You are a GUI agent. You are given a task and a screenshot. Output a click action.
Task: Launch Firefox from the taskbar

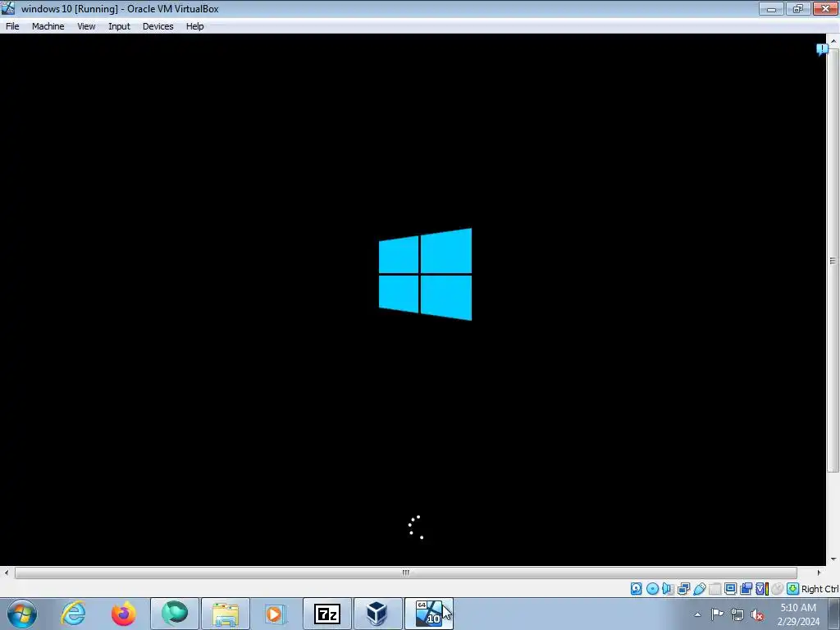point(123,614)
